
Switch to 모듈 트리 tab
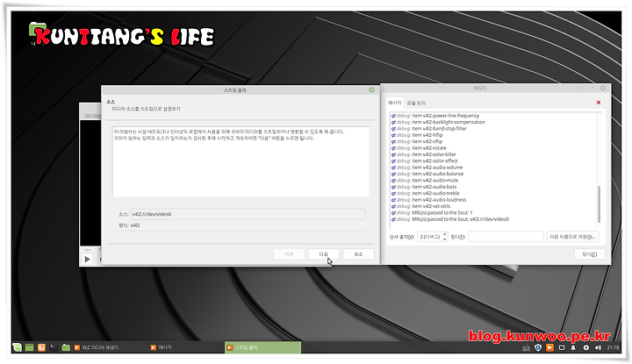pyautogui.click(x=416, y=103)
